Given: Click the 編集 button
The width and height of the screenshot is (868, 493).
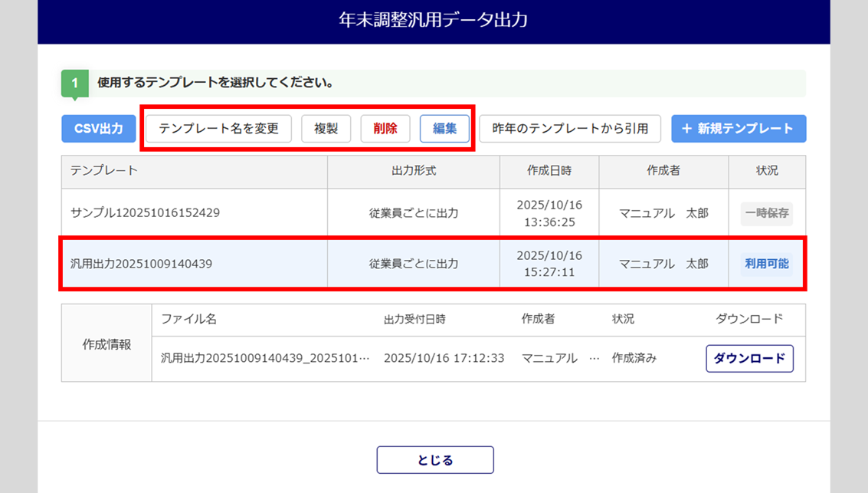Looking at the screenshot, I should (x=444, y=129).
